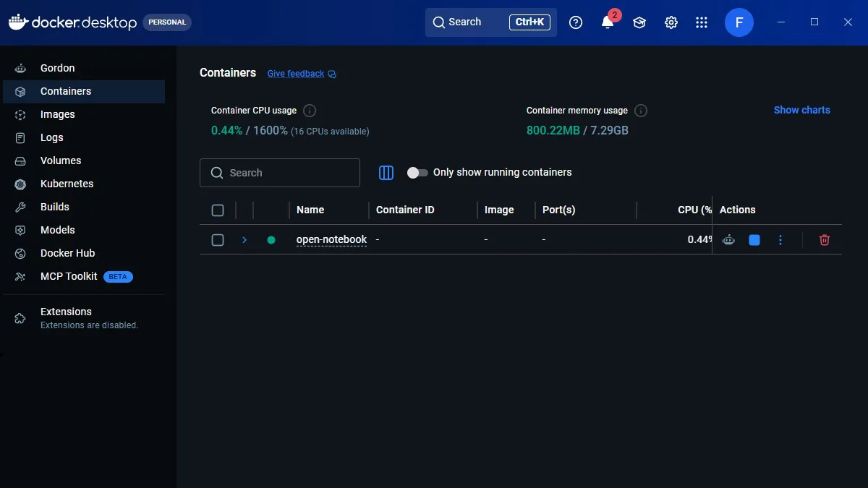The image size is (868, 488).
Task: Open Docker Hub in sidebar
Action: point(84,253)
